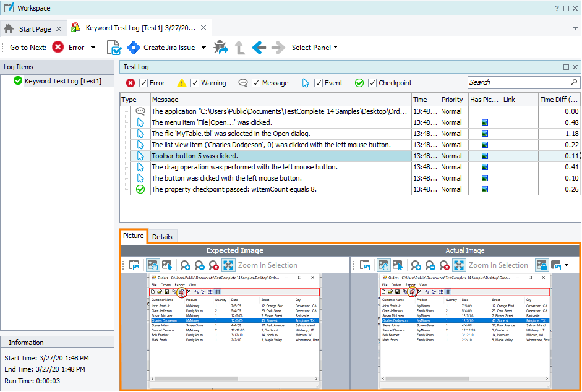582x392 pixels.
Task: Toggle the Warning filter checkbox
Action: pos(195,83)
